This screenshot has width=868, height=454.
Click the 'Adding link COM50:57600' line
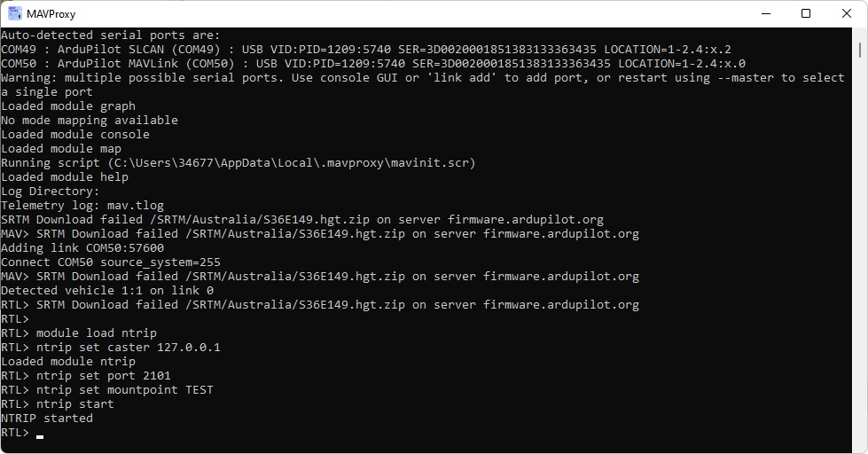pyautogui.click(x=82, y=248)
